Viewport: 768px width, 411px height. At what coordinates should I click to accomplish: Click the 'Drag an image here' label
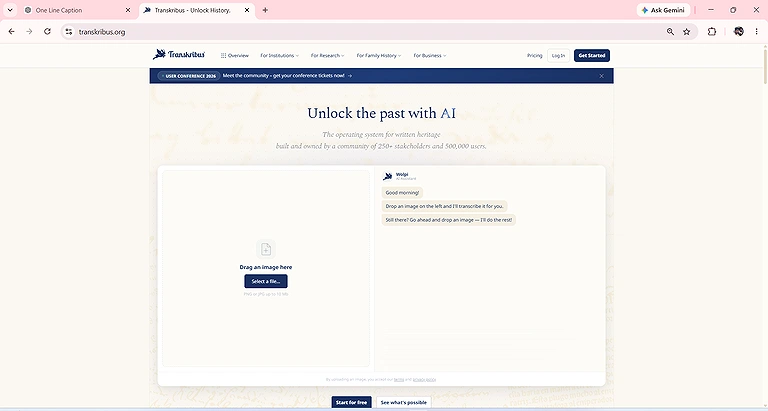[265, 267]
